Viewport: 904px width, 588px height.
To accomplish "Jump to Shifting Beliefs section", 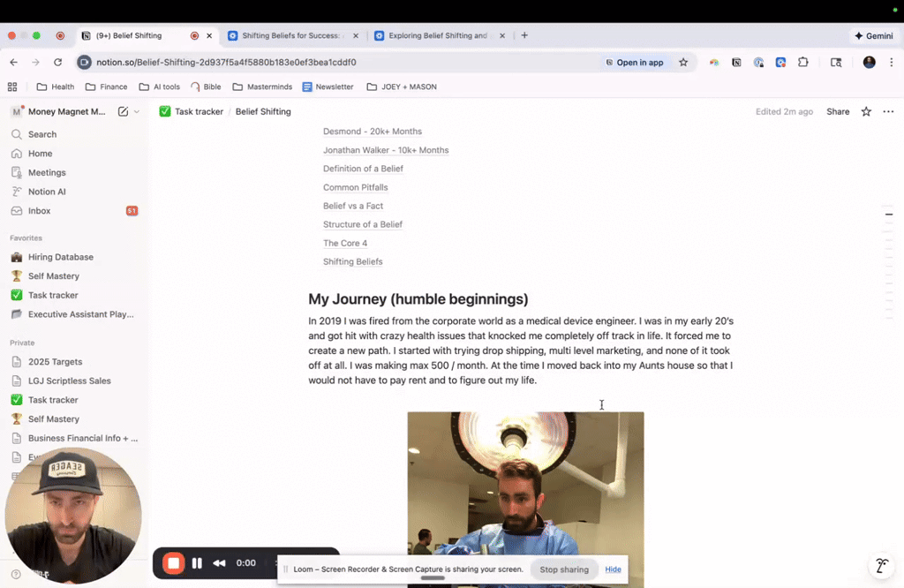I will 353,261.
